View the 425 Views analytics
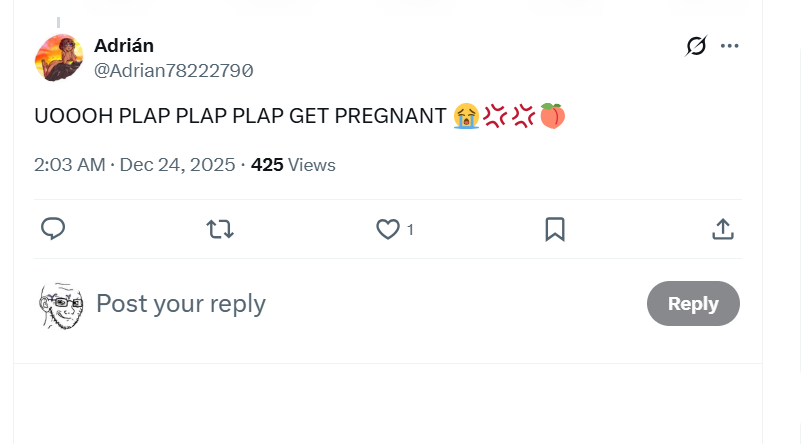Screen dimensions: 801x444 coord(293,165)
